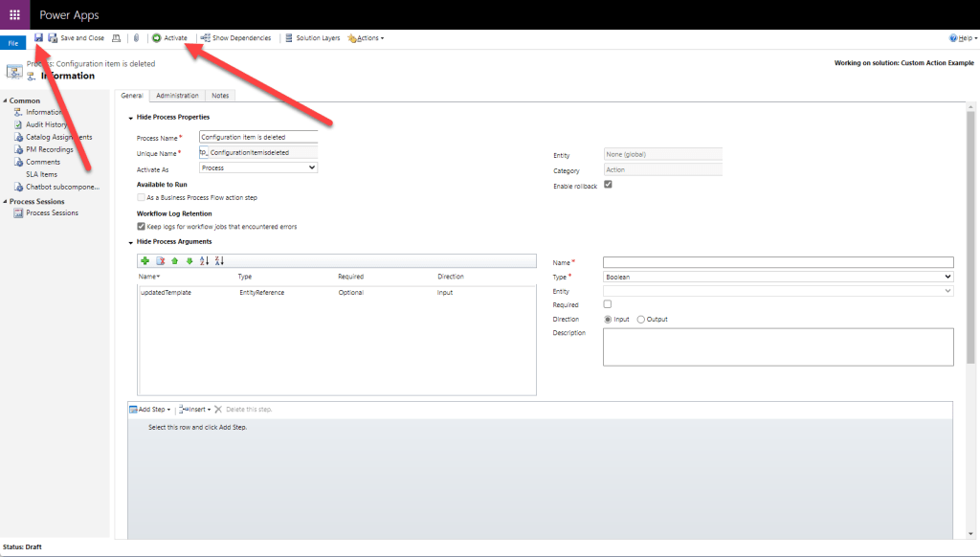Click the paperclip attach icon in toolbar
Image resolution: width=980 pixels, height=557 pixels.
coord(136,38)
